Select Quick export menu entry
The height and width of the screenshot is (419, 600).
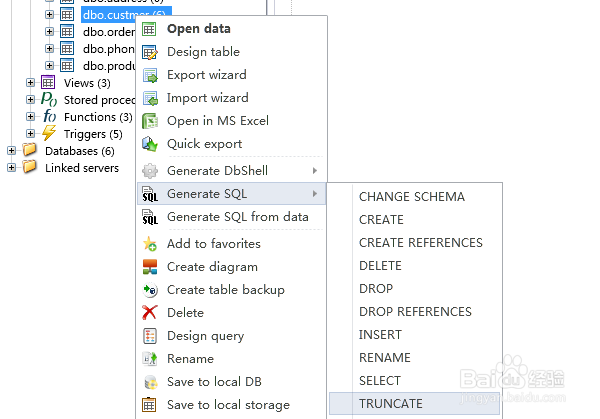pos(204,144)
